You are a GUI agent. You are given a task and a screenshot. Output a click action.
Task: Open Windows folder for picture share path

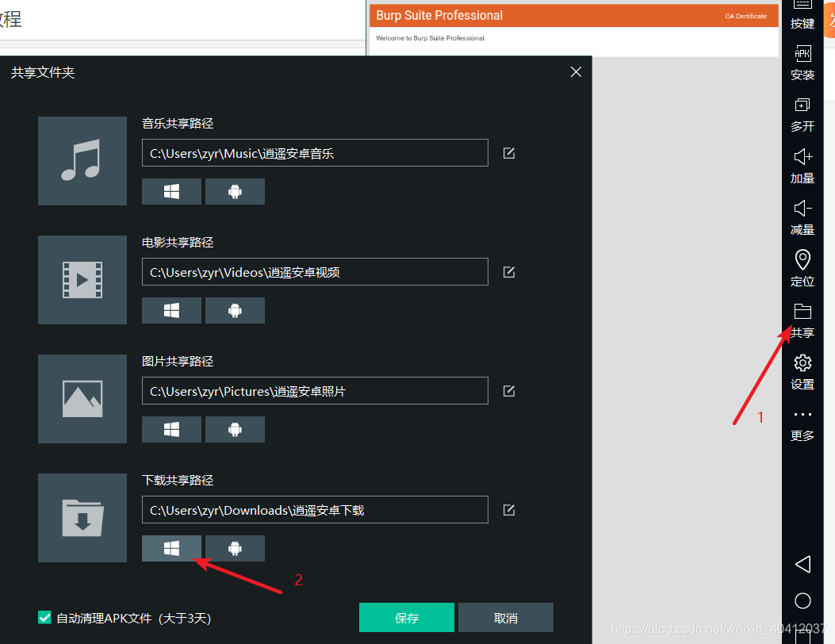pos(171,429)
